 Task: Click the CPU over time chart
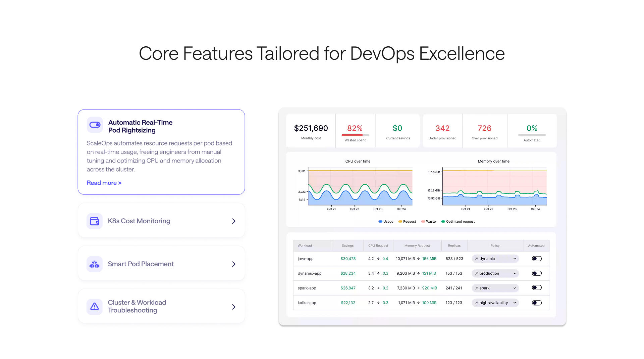(x=360, y=186)
